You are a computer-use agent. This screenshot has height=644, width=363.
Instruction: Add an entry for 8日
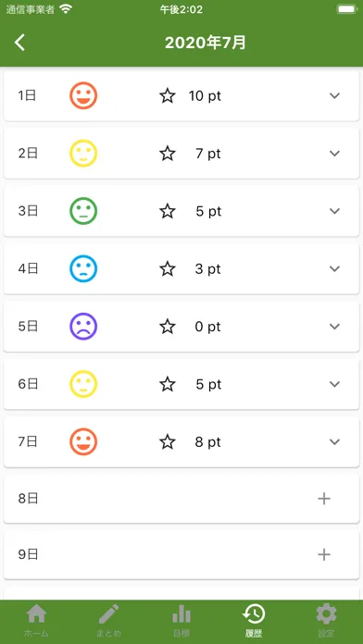[x=324, y=499]
